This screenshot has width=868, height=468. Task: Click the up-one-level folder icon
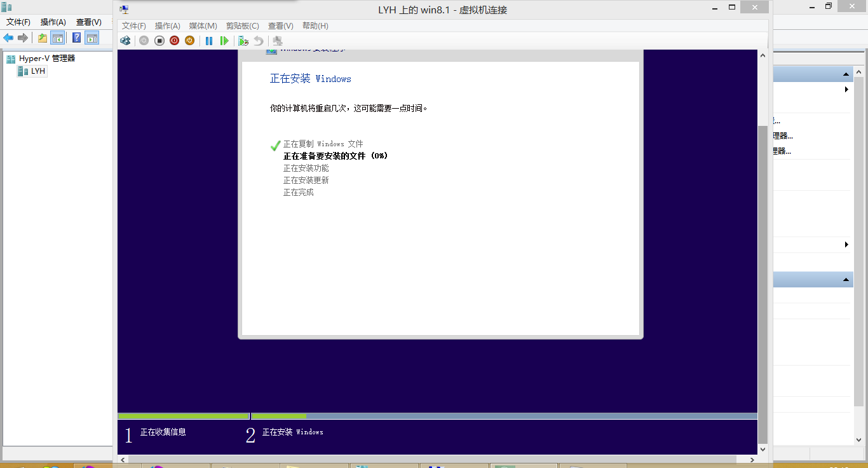pos(43,38)
